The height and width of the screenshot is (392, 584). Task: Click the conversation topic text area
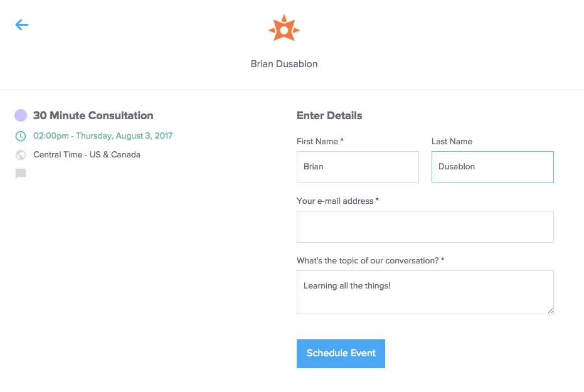[425, 292]
